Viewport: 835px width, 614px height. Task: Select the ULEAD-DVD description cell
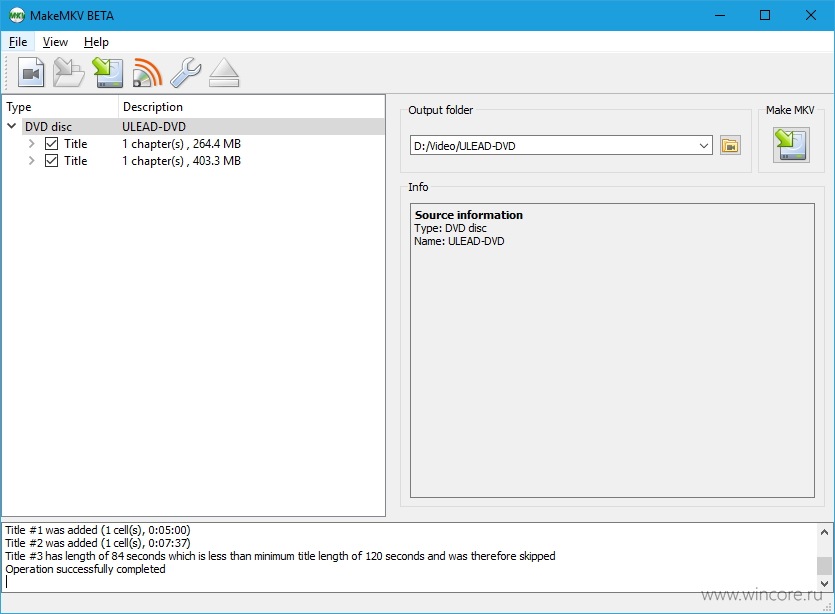[154, 127]
